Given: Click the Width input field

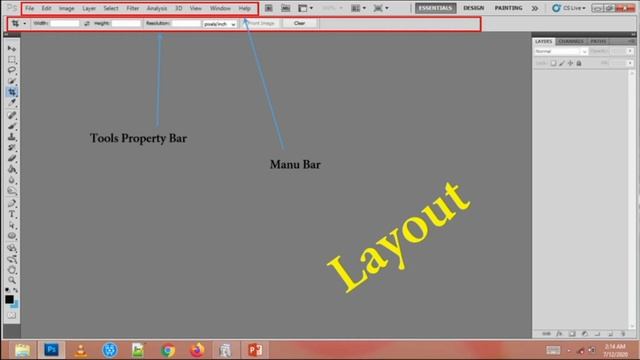Looking at the screenshot, I should pos(64,24).
